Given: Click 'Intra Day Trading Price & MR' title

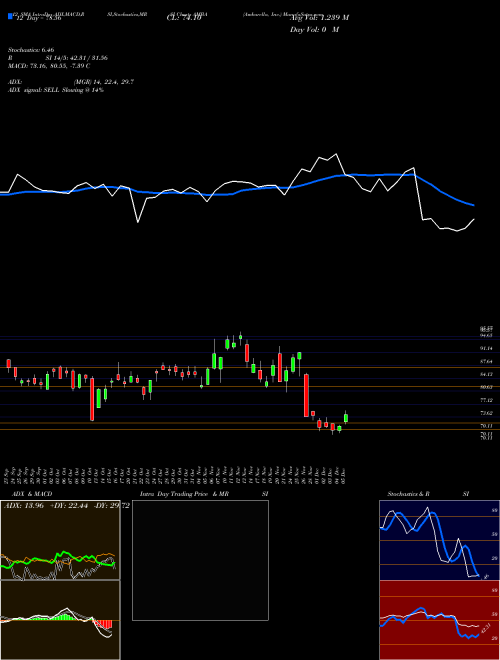Looking at the screenshot, I should (x=184, y=494).
